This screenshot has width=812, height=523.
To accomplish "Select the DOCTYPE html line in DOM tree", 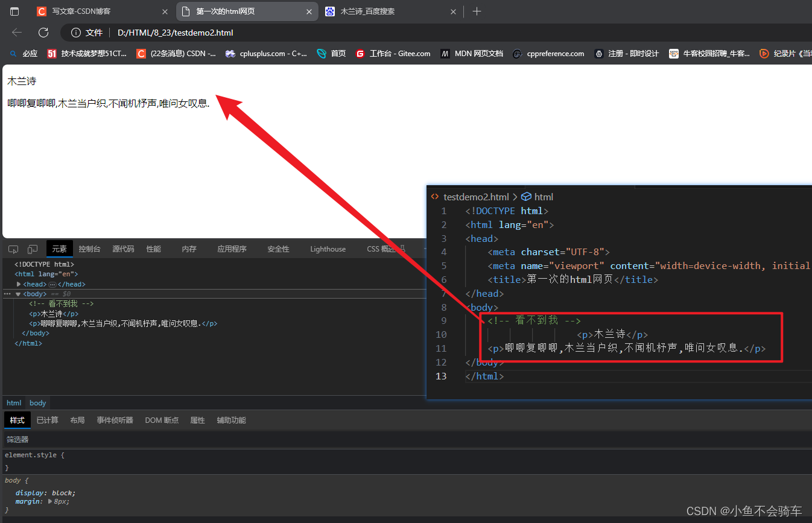I will coord(44,264).
